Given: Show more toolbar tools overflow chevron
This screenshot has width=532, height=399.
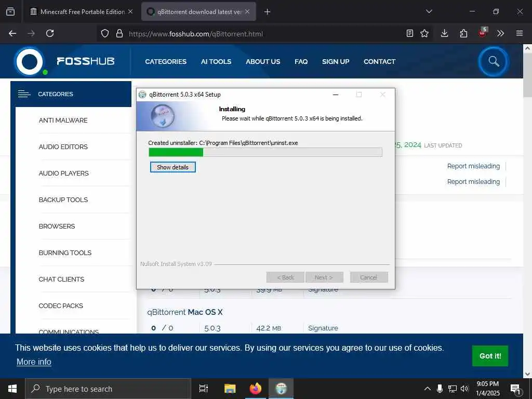Looking at the screenshot, I should point(500,33).
